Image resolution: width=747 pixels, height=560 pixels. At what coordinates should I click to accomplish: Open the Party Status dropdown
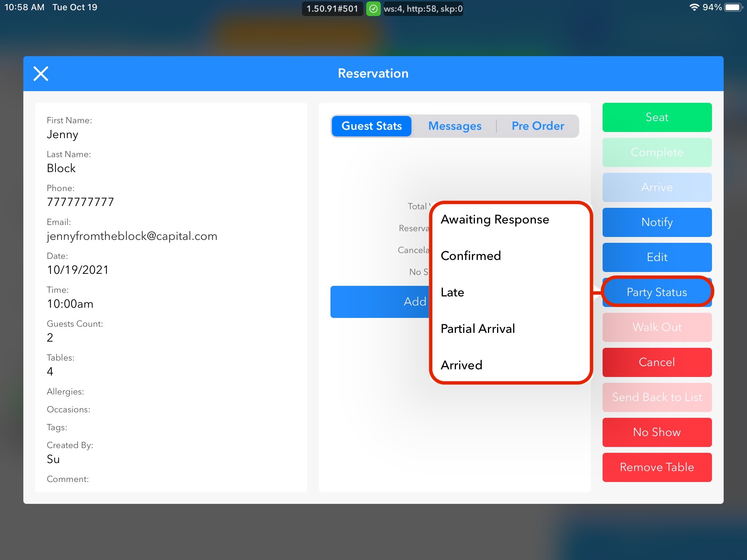[657, 292]
